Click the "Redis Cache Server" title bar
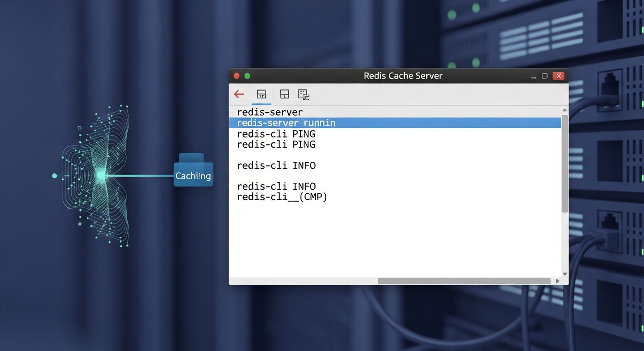The width and height of the screenshot is (644, 351). 403,75
